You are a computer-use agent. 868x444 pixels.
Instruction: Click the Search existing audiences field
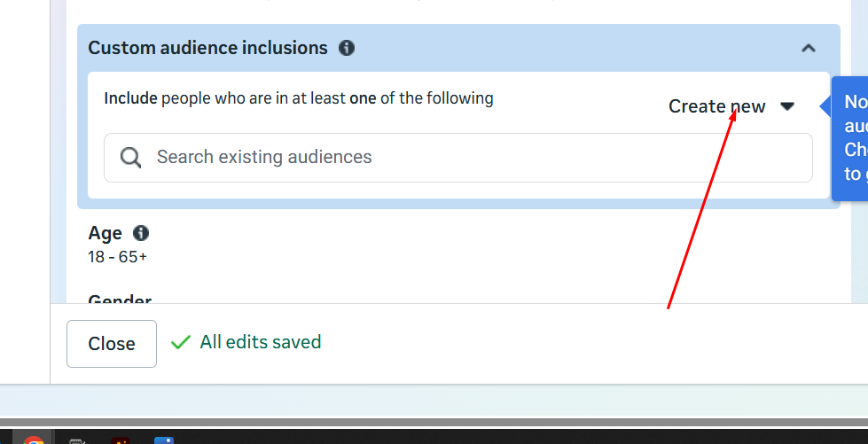479,158
